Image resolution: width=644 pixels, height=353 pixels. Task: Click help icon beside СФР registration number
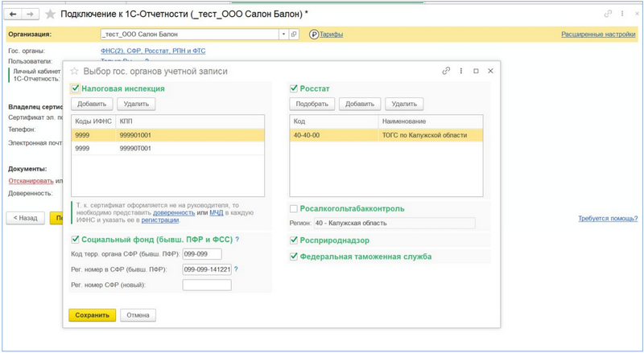[236, 269]
